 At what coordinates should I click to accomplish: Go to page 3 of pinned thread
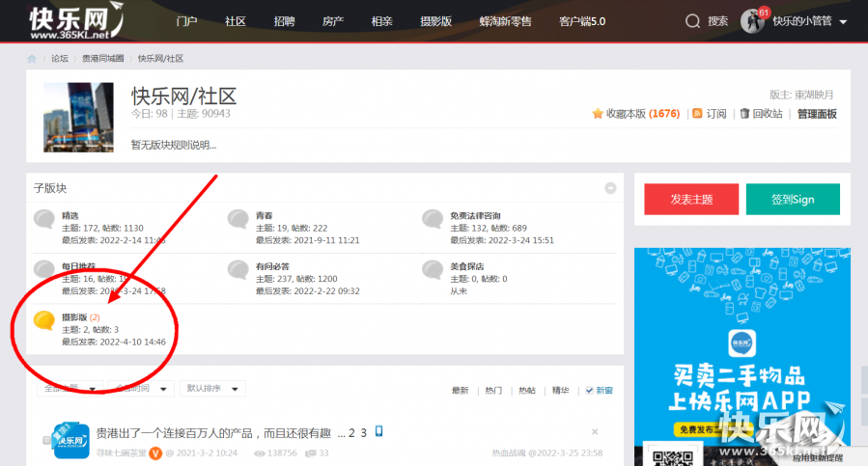(x=364, y=433)
